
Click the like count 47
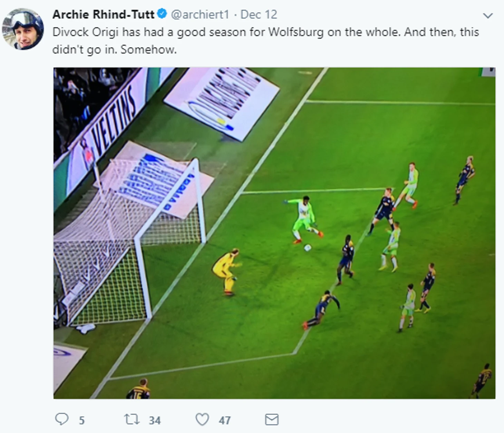(225, 420)
